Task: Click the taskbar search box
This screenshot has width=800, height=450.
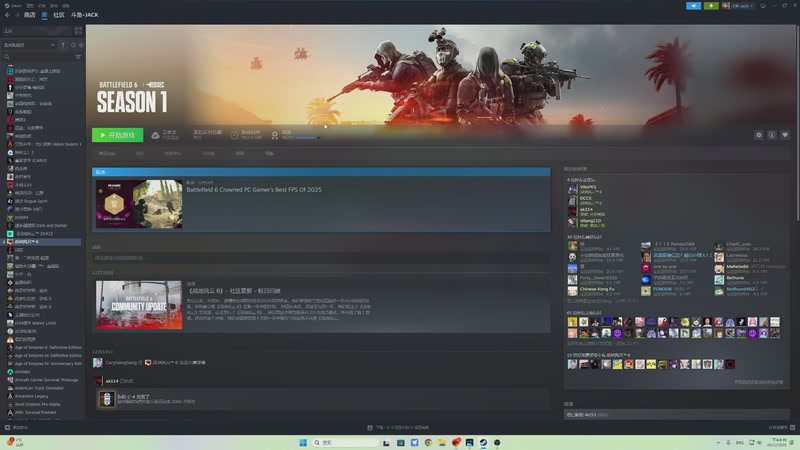Action: (x=345, y=442)
